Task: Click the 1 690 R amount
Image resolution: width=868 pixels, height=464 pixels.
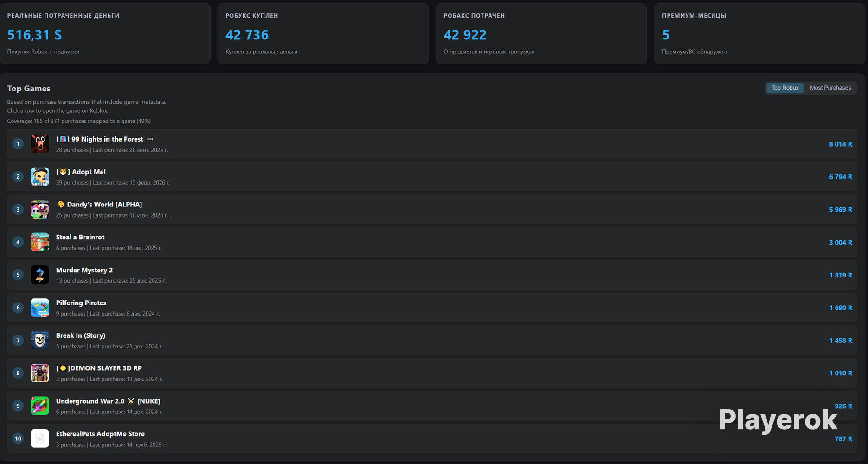Action: [841, 308]
